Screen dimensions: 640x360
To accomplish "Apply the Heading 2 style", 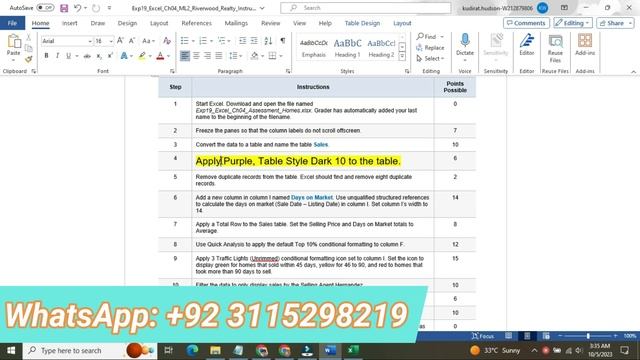I will (x=381, y=47).
